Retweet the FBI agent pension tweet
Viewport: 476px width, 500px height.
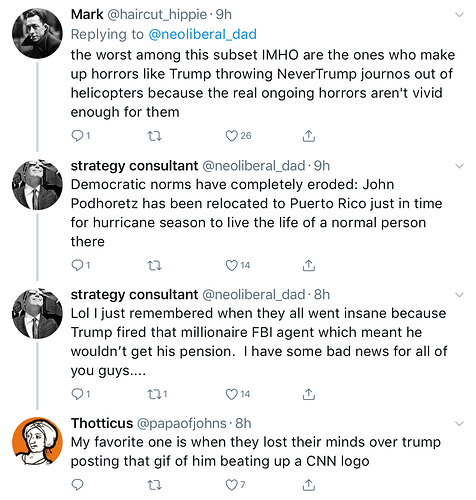pos(155,395)
